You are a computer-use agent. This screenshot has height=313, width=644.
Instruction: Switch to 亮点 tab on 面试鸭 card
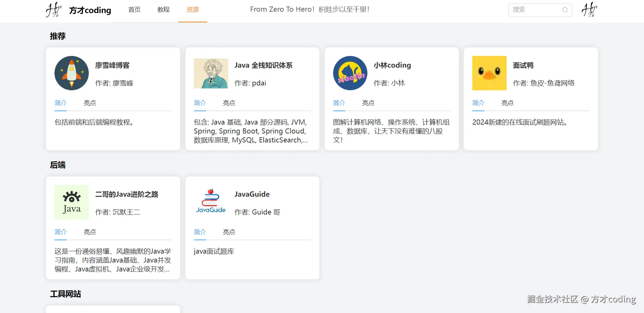coord(508,103)
